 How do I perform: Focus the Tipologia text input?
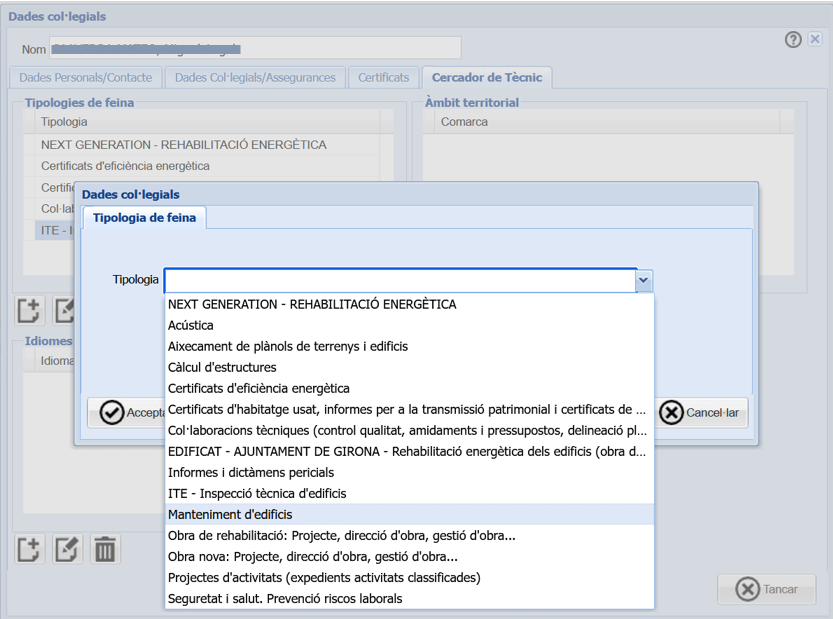click(x=401, y=280)
